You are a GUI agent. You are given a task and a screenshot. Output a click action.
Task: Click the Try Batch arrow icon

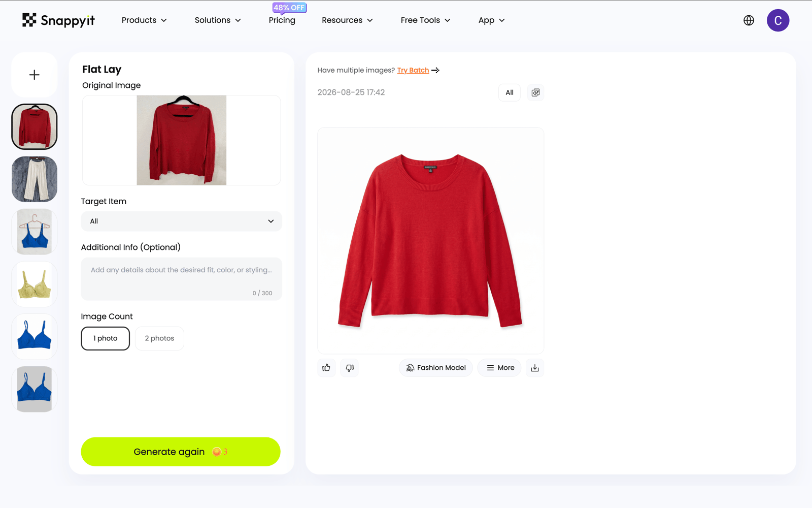tap(435, 70)
